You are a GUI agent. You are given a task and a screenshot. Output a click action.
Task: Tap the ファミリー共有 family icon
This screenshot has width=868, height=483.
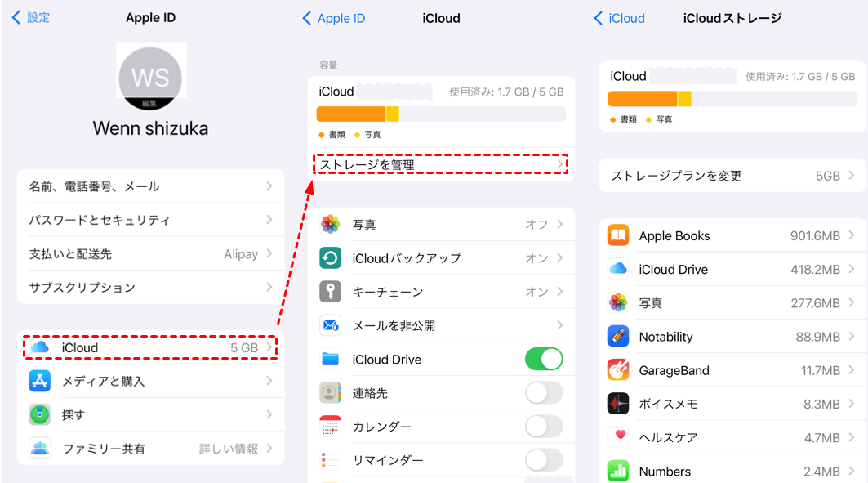pyautogui.click(x=40, y=448)
